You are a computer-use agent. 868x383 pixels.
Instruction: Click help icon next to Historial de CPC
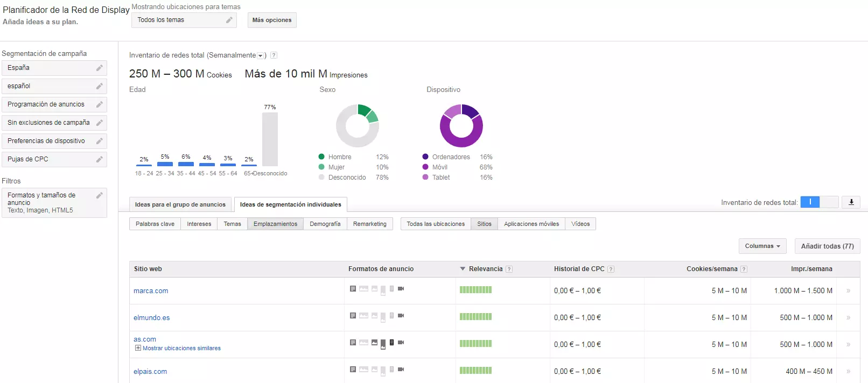click(611, 269)
